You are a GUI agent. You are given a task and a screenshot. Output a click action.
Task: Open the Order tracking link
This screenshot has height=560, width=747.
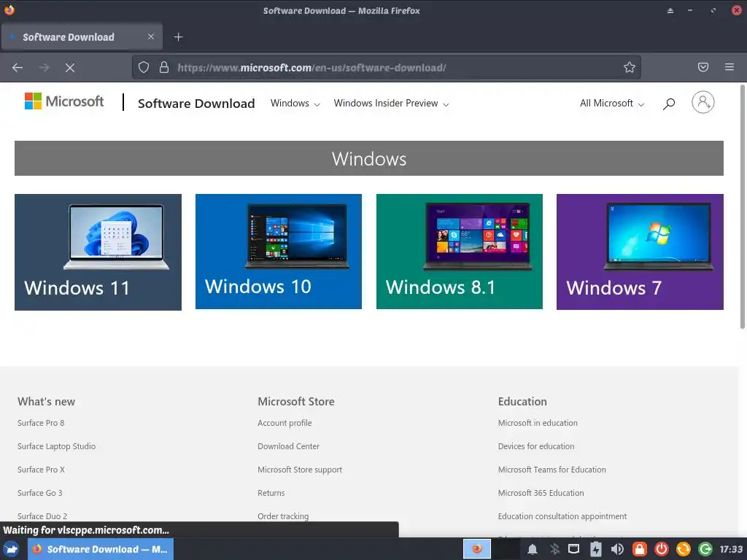(283, 516)
